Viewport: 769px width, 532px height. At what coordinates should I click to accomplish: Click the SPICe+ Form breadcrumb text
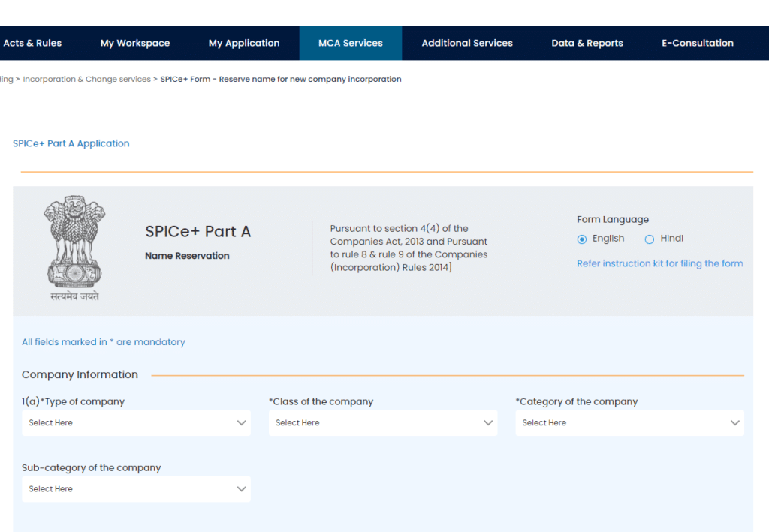pos(281,79)
